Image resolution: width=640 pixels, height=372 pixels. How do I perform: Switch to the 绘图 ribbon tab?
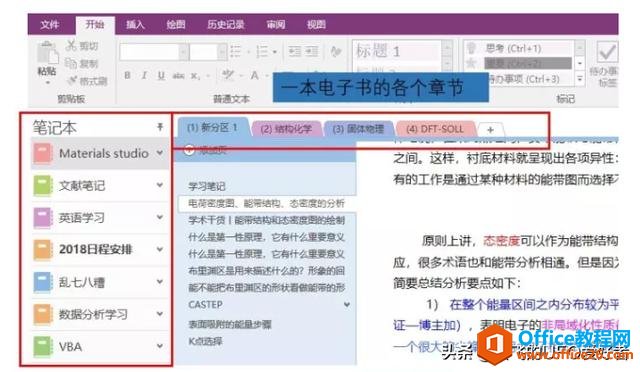point(176,25)
